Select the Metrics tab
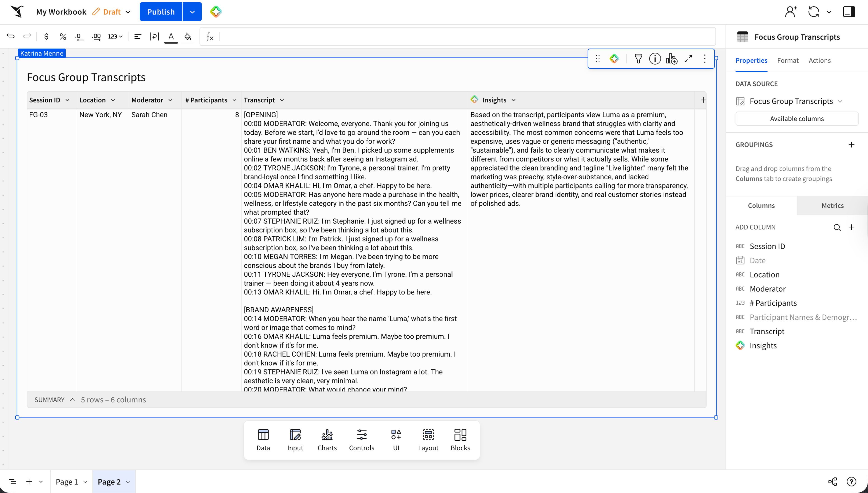Screen dimensions: 868x493 coord(833,206)
